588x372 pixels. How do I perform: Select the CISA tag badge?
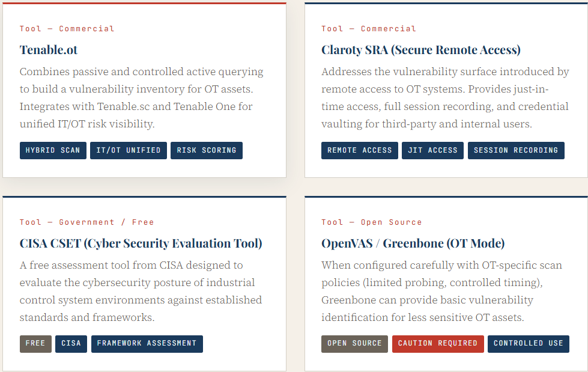(71, 344)
